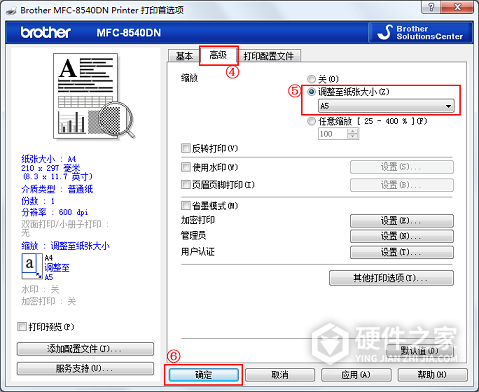
Task: Click the scaling percentage spinner arrows
Action: 353,134
